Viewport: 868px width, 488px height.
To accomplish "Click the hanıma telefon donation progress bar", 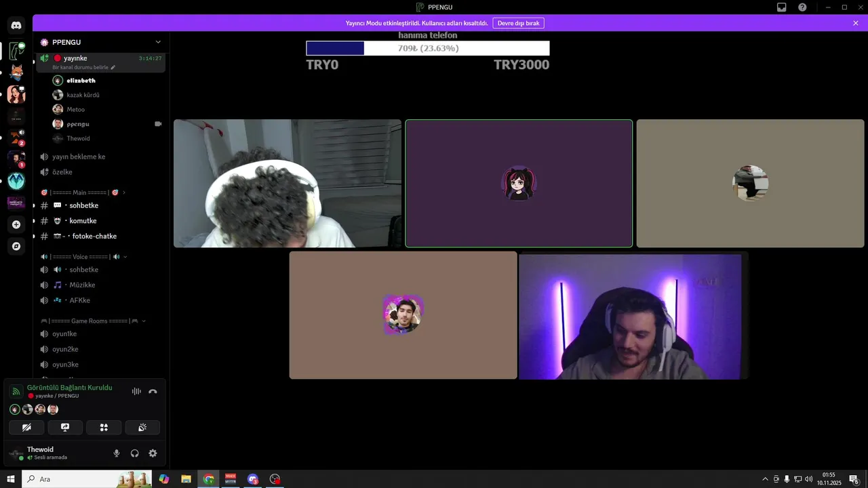I will pyautogui.click(x=428, y=49).
